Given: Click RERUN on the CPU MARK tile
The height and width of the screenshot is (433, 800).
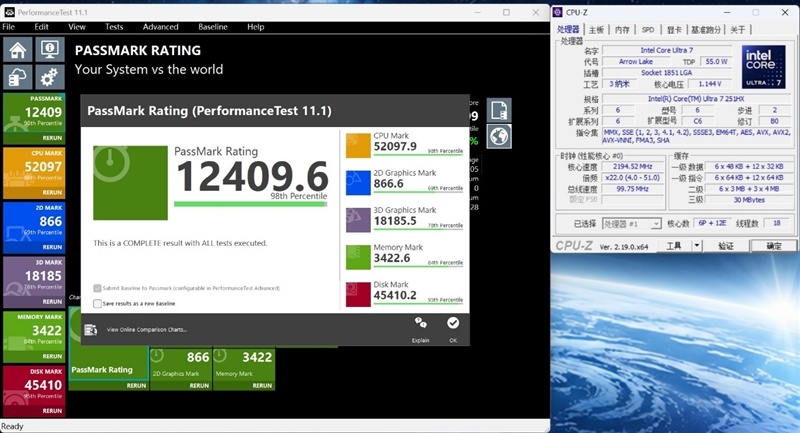Looking at the screenshot, I should 52,193.
